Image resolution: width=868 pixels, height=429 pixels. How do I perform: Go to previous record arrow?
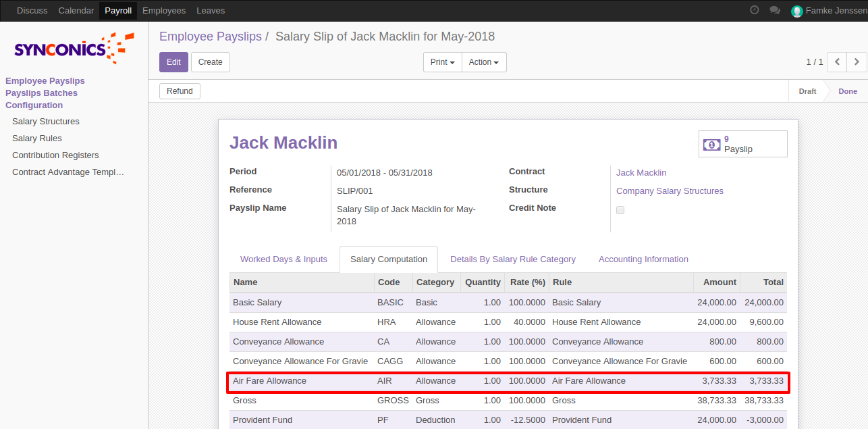837,61
